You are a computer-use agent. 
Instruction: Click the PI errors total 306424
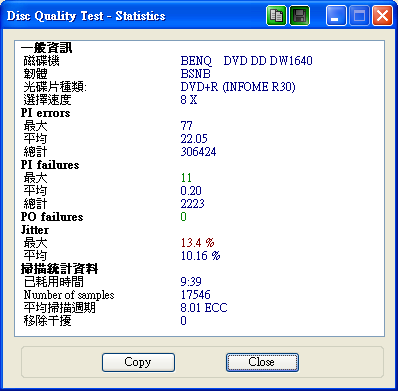[198, 152]
